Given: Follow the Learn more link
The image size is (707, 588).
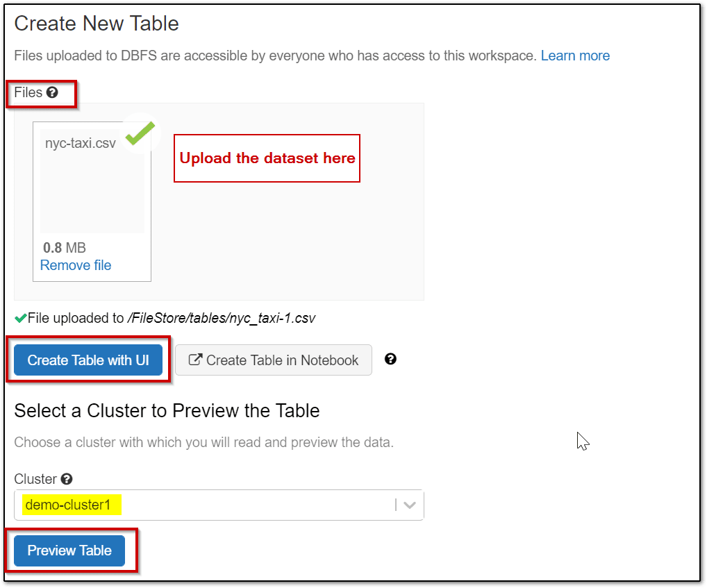Looking at the screenshot, I should (575, 56).
